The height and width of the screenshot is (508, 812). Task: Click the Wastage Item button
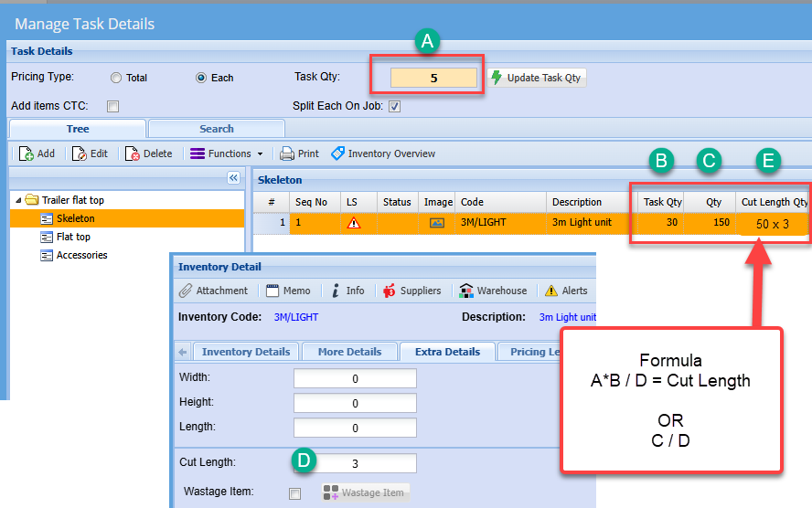coord(365,492)
